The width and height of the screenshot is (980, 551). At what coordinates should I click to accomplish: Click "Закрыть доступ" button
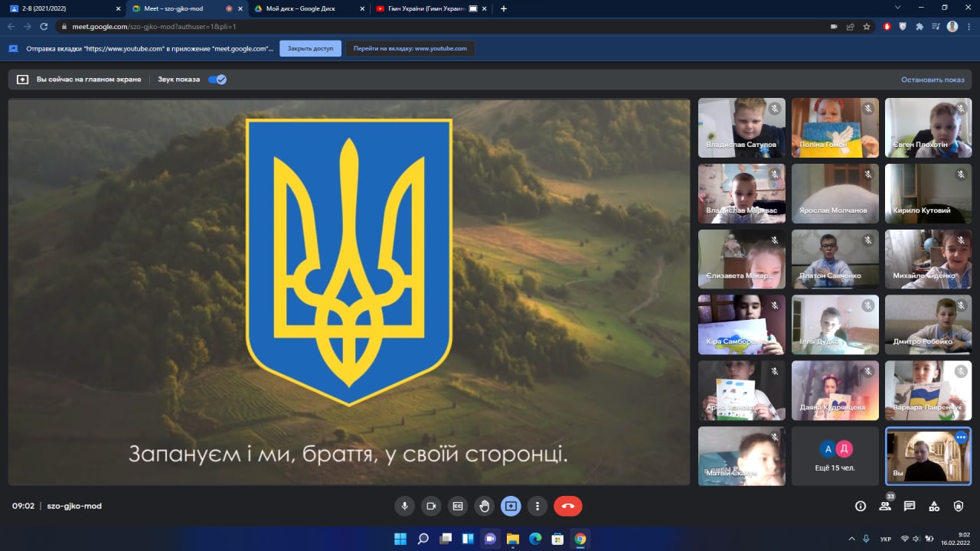click(x=310, y=48)
